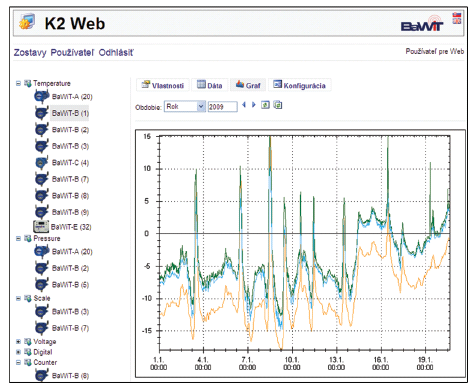This screenshot has height=391, width=476.
Task: Click the device icon of BaWiT-E (32)
Action: pyautogui.click(x=41, y=227)
